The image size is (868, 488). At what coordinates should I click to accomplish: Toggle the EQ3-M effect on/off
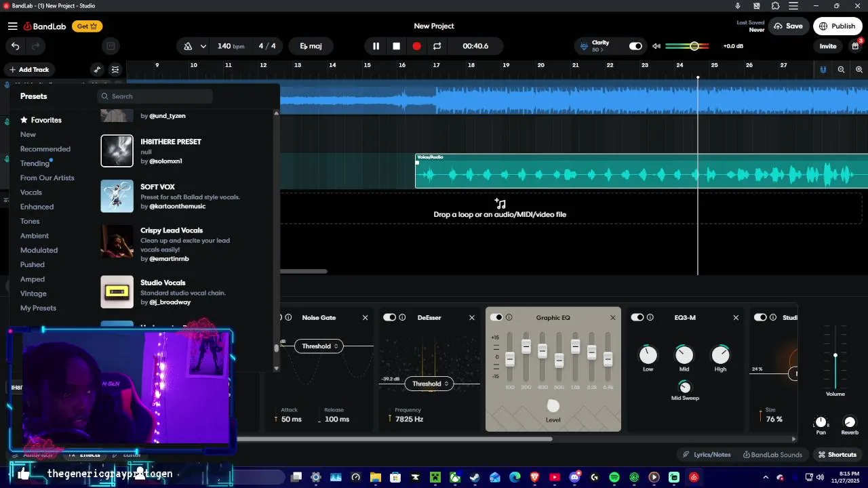coord(637,317)
